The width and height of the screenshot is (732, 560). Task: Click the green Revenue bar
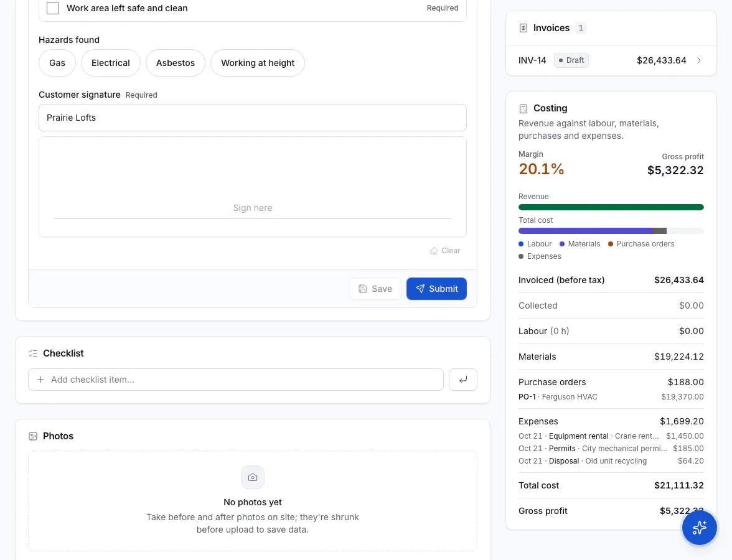tap(611, 207)
